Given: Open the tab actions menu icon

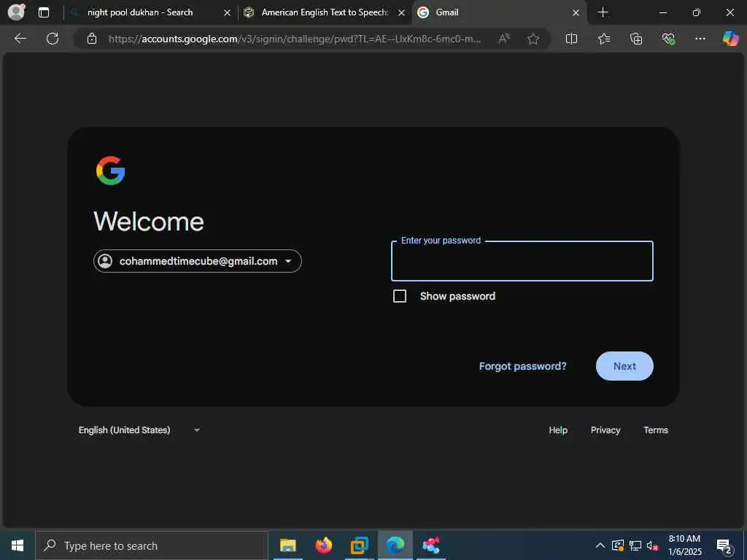Looking at the screenshot, I should [44, 12].
